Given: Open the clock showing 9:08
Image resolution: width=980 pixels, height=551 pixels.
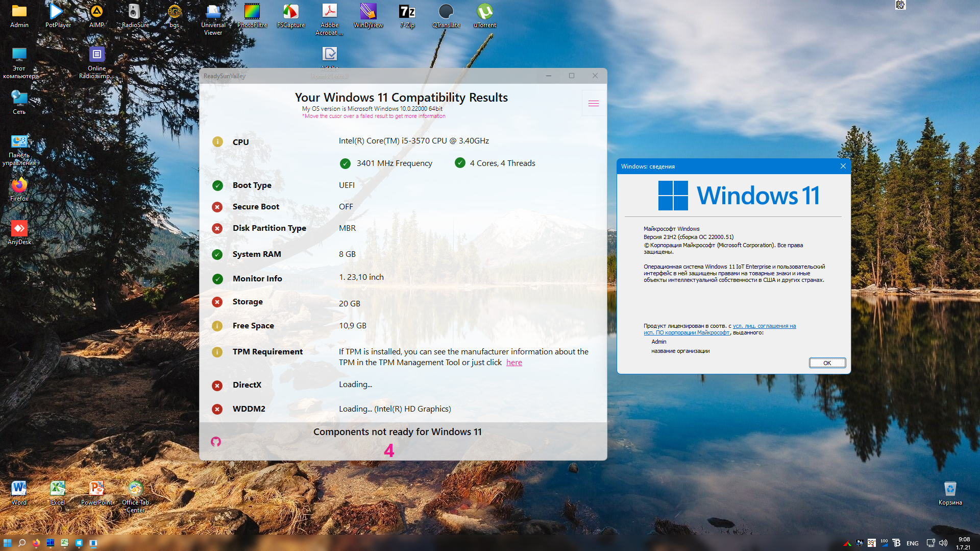Looking at the screenshot, I should tap(964, 543).
